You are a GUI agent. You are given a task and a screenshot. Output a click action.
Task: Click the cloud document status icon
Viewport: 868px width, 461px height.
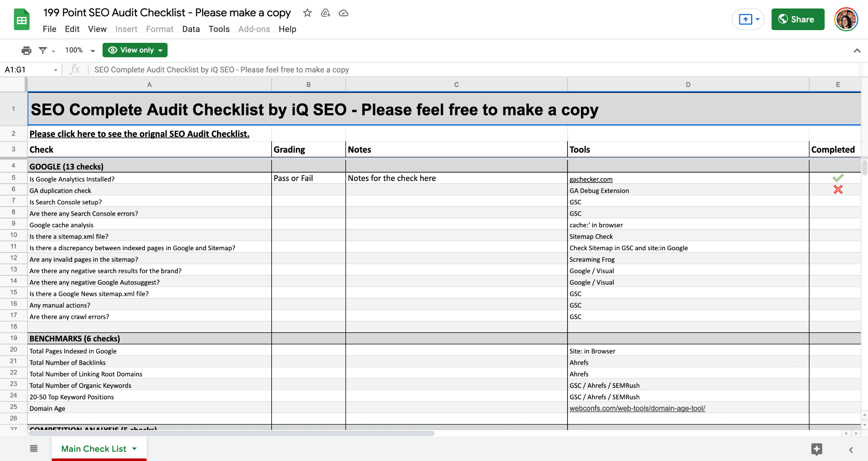[344, 13]
